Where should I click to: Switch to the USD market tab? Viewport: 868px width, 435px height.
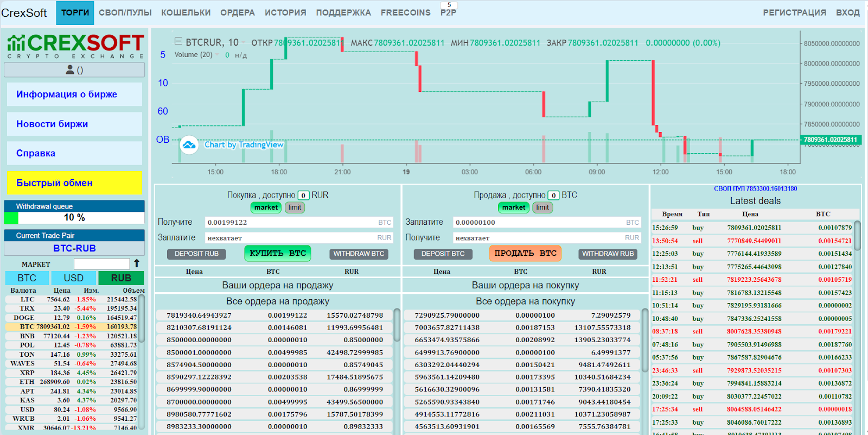[x=74, y=278]
